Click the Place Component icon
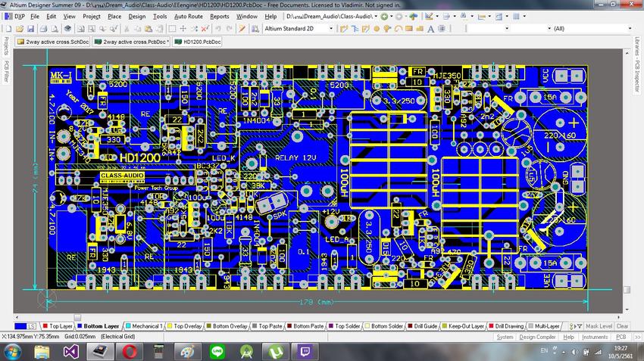This screenshot has width=644, height=361. pyautogui.click(x=442, y=29)
